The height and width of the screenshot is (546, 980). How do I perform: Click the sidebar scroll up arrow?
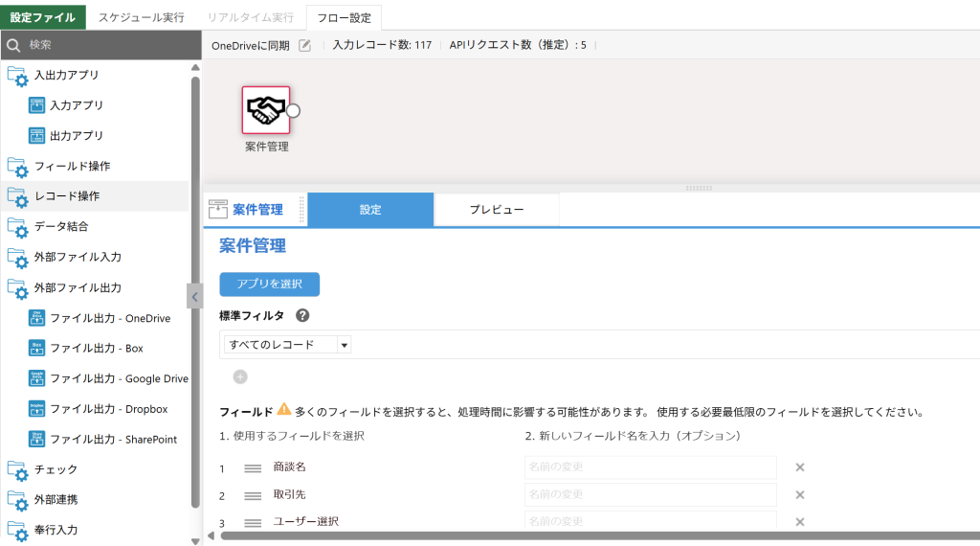(195, 68)
